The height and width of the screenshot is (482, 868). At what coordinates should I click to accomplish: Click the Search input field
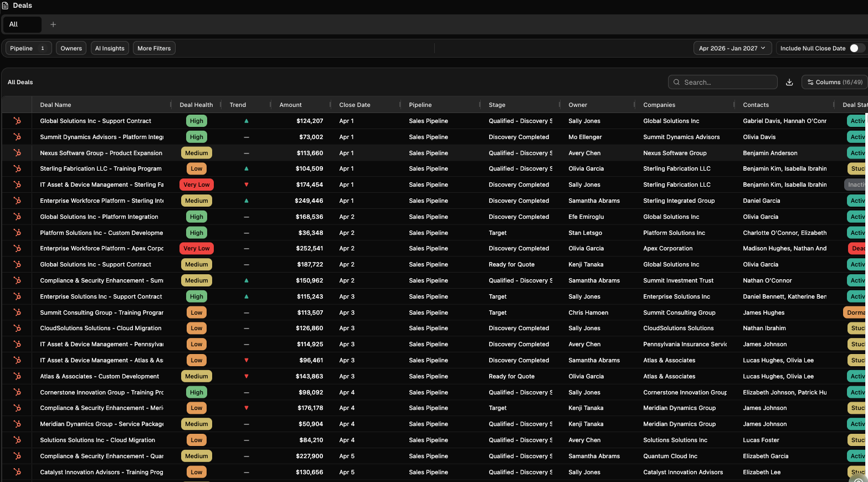click(726, 82)
